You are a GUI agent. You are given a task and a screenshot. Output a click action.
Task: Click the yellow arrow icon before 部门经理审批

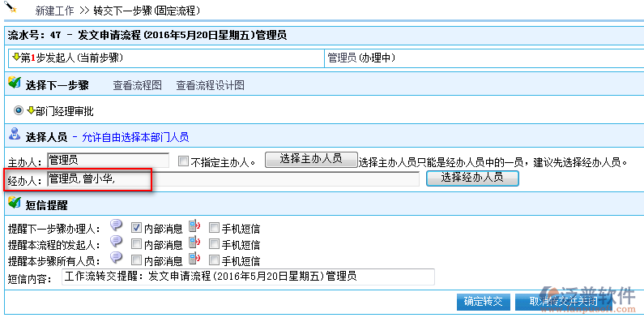32,110
